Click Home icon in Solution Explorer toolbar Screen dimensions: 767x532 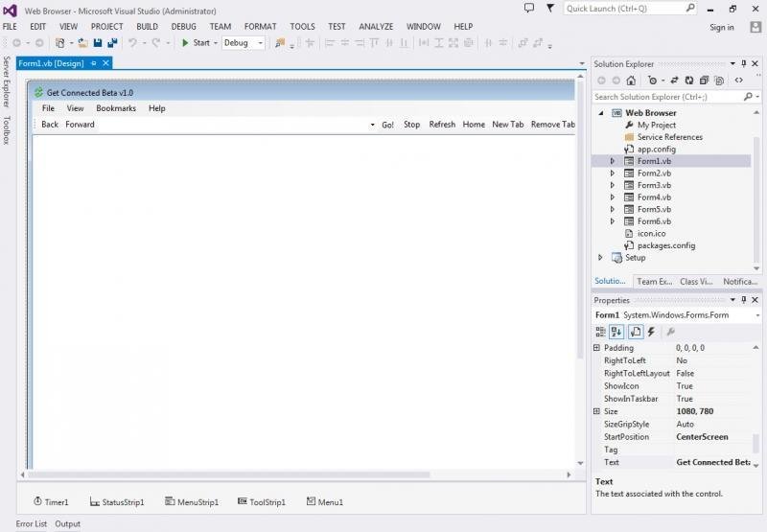pyautogui.click(x=631, y=81)
